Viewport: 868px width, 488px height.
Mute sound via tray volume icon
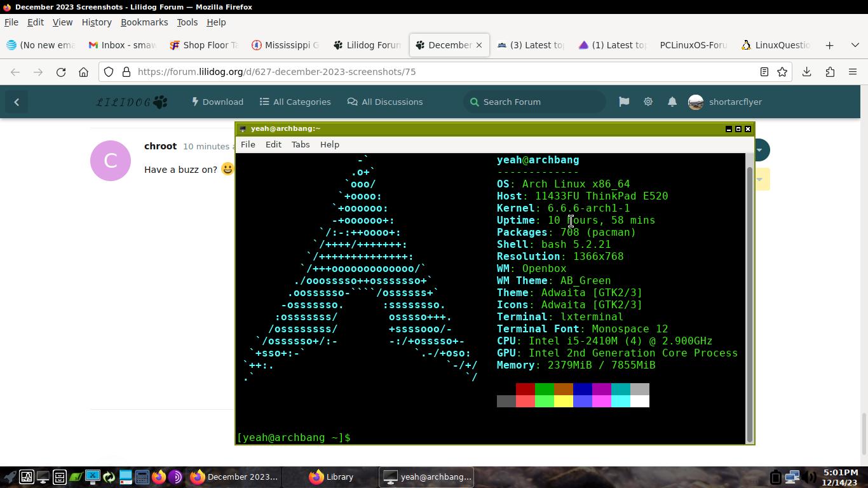[x=809, y=477]
